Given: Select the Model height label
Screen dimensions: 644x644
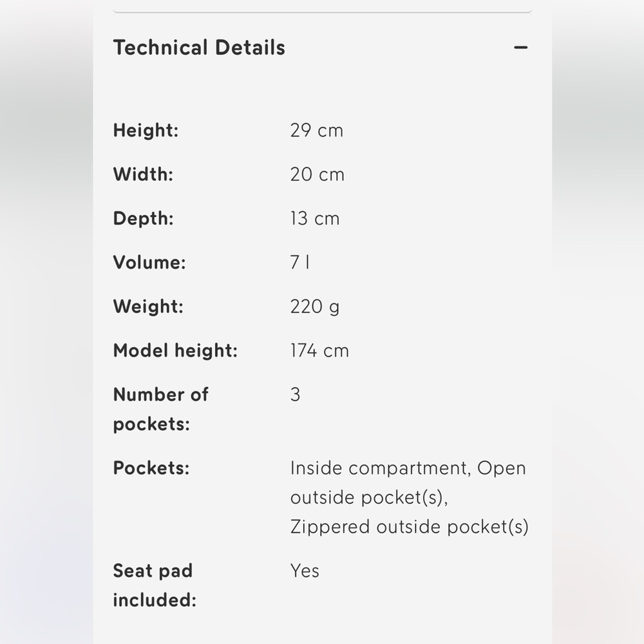Looking at the screenshot, I should tap(175, 351).
